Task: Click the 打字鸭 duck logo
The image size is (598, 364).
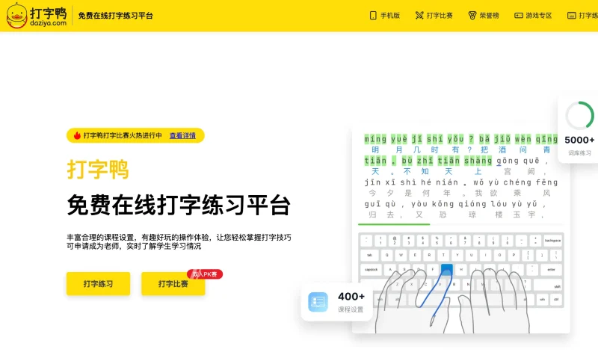Action: coord(37,15)
